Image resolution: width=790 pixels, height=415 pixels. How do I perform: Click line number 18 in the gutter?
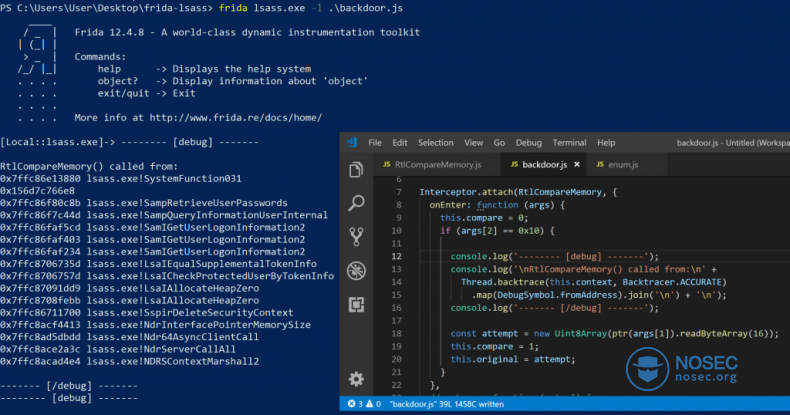tap(397, 333)
